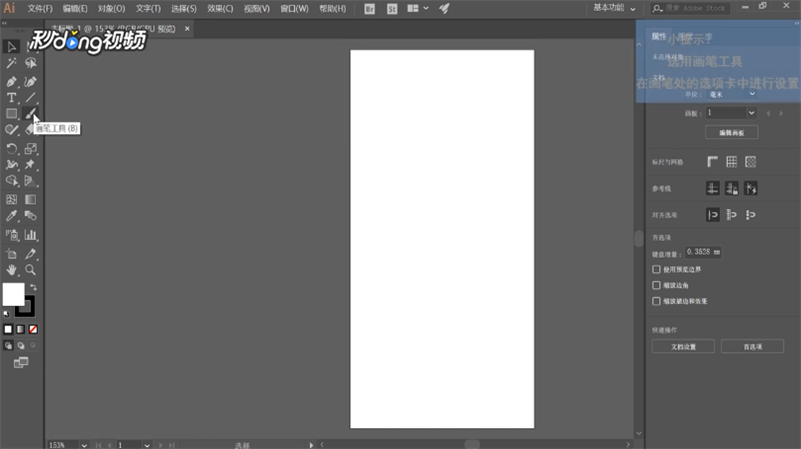Select the Lasso tool
The image size is (801, 449).
pos(31,63)
